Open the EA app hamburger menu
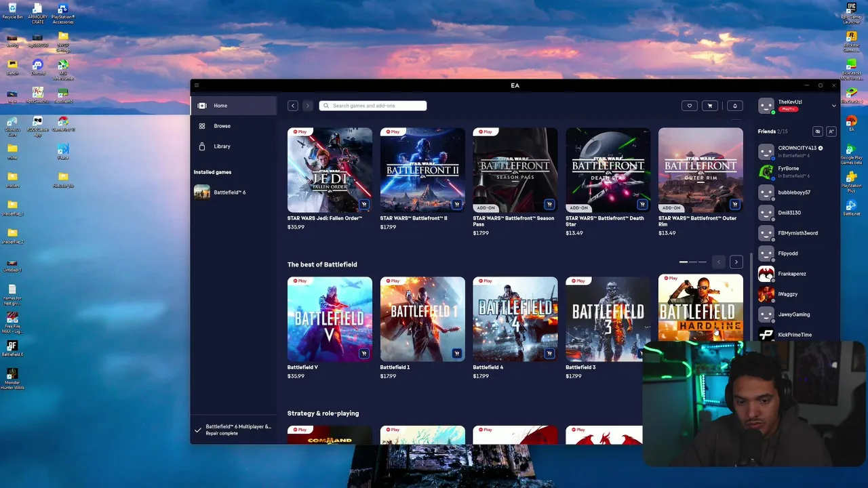The width and height of the screenshot is (868, 488). (x=197, y=85)
